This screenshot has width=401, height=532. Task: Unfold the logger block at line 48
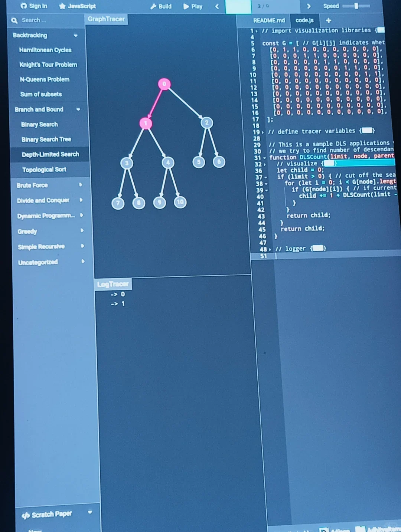coord(270,249)
